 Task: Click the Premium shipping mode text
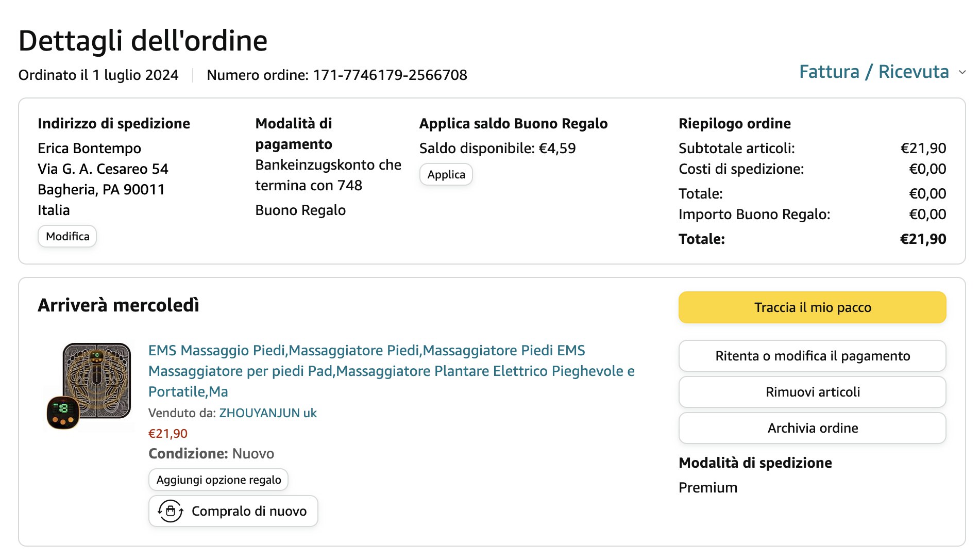coord(707,488)
